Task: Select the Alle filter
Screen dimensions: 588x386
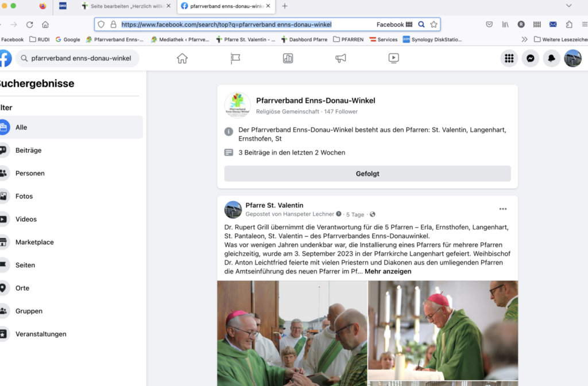Action: point(71,127)
